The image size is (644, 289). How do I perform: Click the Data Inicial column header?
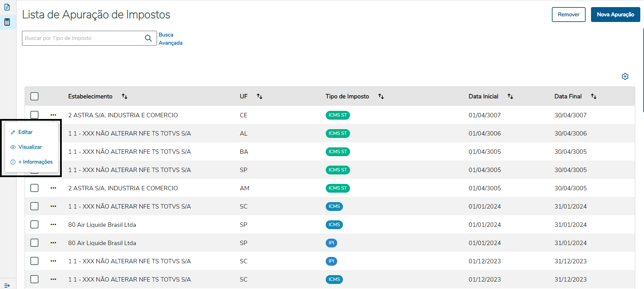483,96
